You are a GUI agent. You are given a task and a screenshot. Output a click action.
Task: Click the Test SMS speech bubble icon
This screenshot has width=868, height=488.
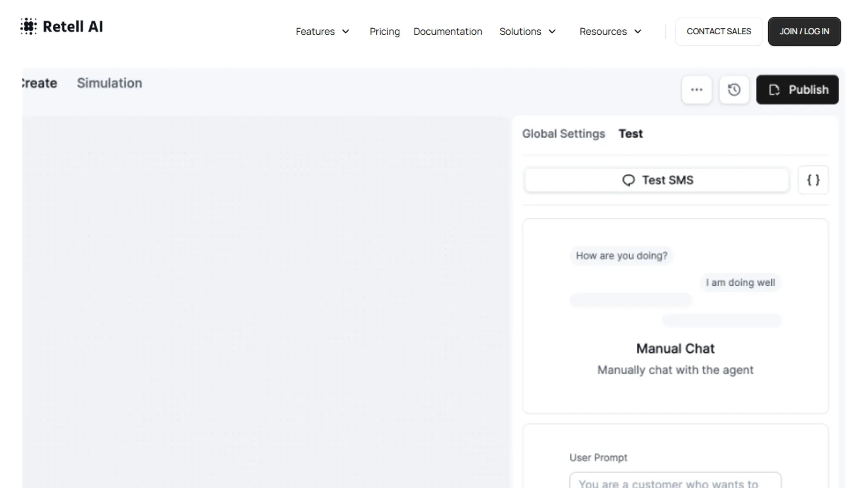[x=628, y=180]
